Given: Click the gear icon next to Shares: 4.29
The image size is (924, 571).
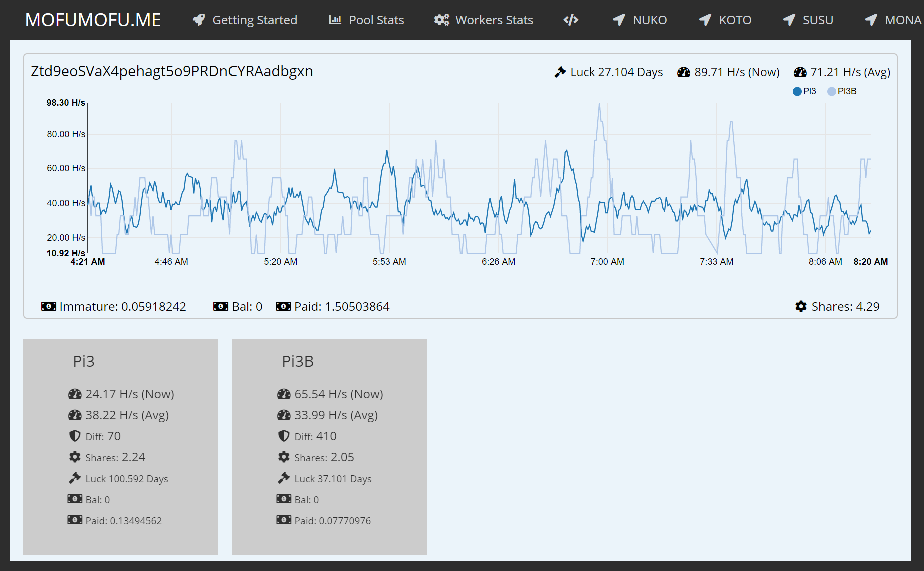Looking at the screenshot, I should click(801, 306).
